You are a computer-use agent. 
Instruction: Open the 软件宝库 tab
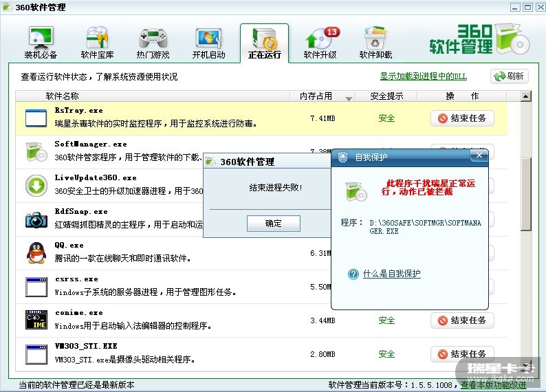click(x=97, y=43)
